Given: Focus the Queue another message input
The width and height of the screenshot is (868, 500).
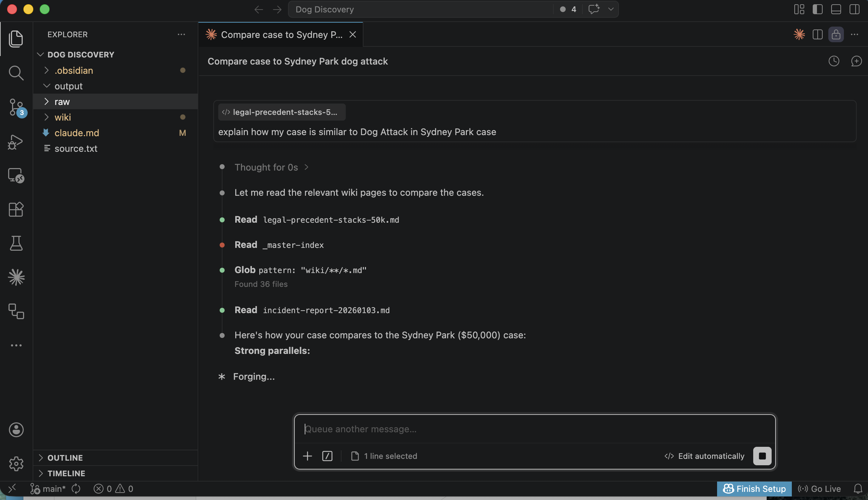Looking at the screenshot, I should click(535, 429).
